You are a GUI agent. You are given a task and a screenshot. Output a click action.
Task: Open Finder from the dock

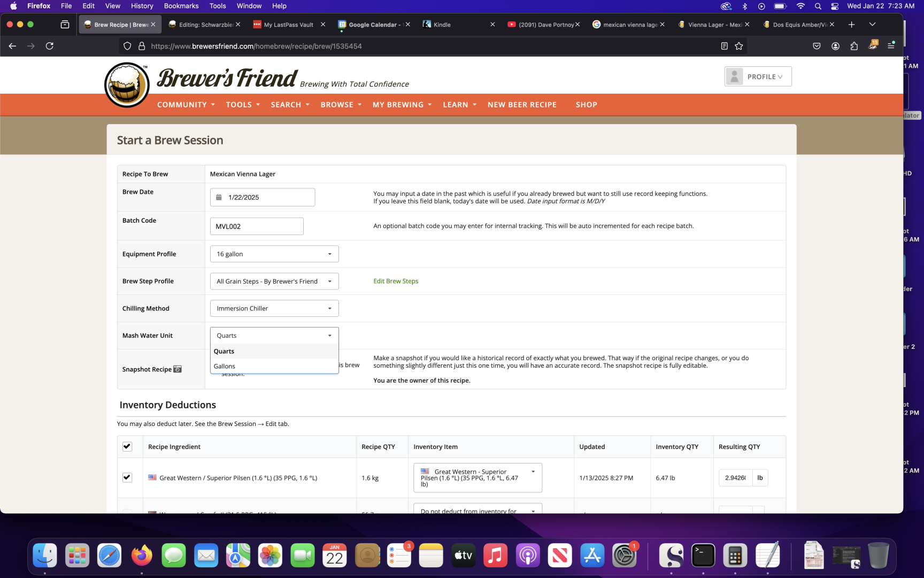point(45,556)
